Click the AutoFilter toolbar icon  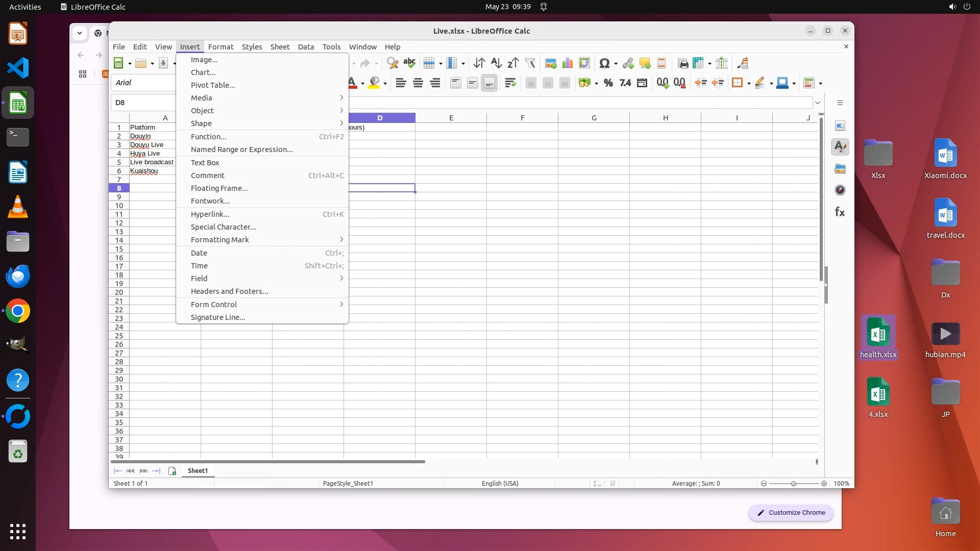(530, 63)
